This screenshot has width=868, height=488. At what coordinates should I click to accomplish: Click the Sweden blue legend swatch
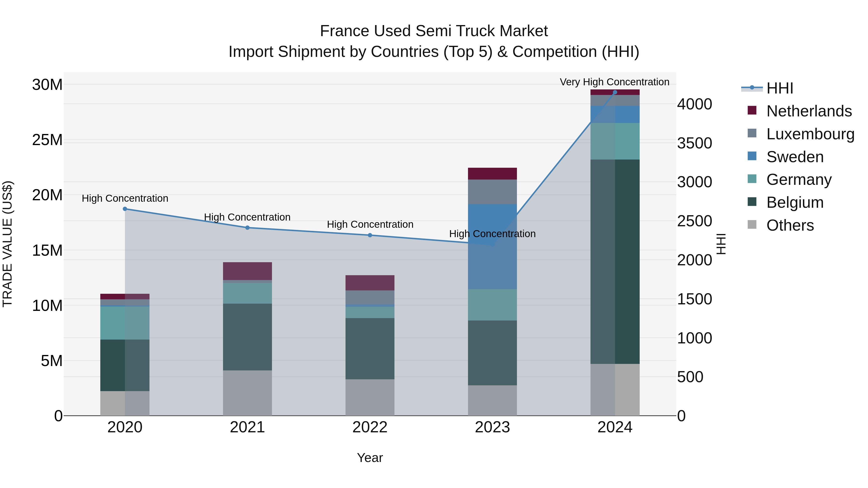752,156
